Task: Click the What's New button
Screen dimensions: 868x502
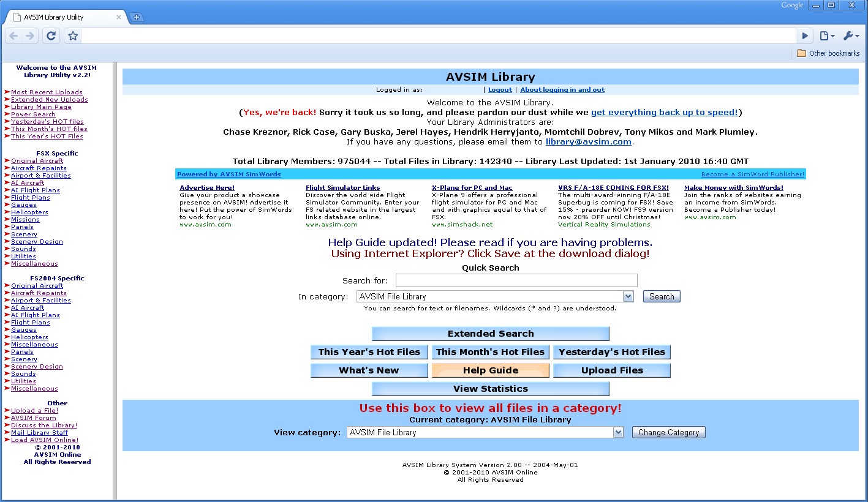Action: point(369,370)
